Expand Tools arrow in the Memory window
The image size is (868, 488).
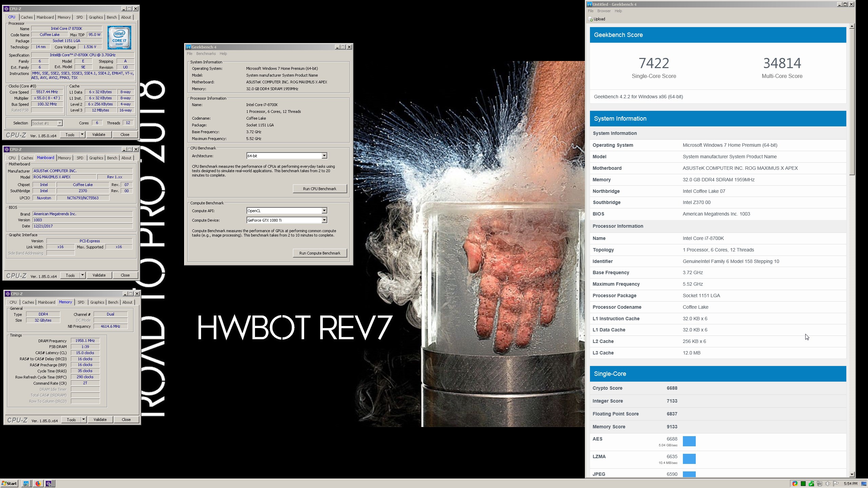pyautogui.click(x=83, y=420)
